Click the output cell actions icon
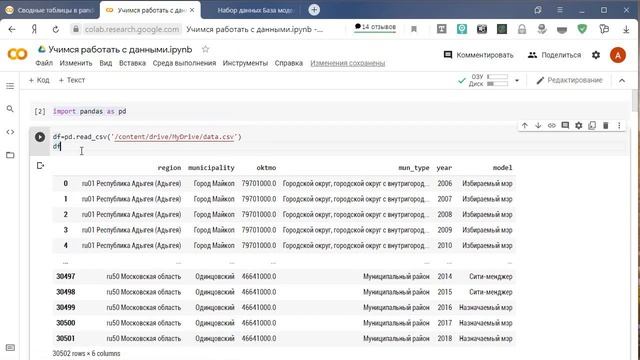640x360 pixels. 40,165
